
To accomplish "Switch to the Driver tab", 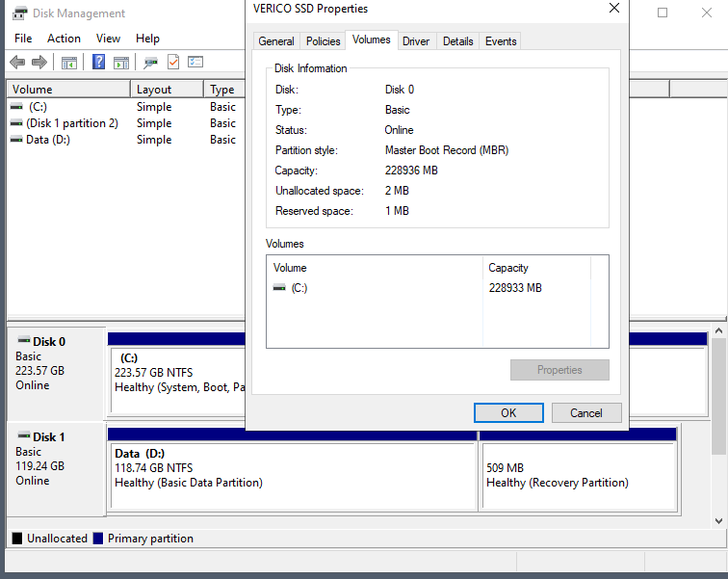I will click(x=416, y=41).
